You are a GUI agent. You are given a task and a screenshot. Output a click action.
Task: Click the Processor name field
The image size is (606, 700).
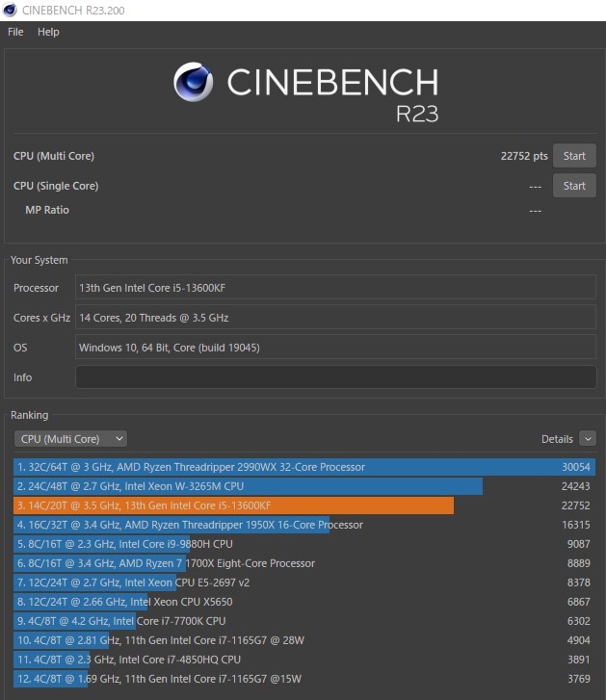(335, 288)
